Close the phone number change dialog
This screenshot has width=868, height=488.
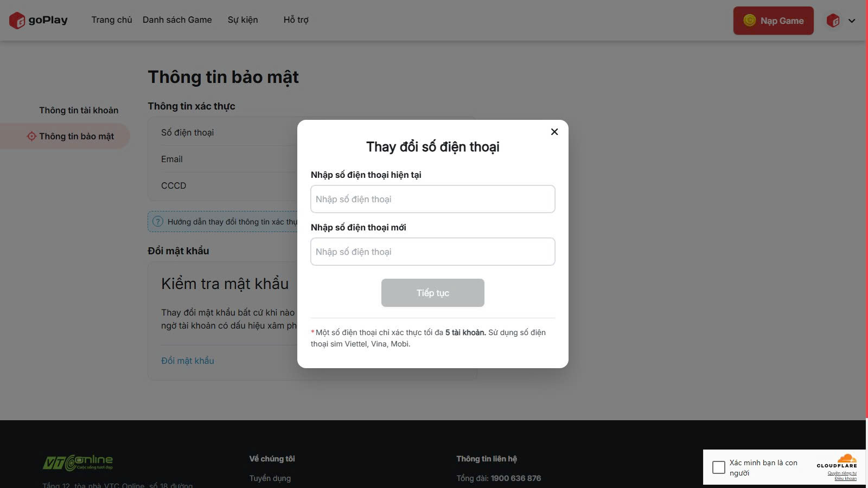pyautogui.click(x=554, y=132)
